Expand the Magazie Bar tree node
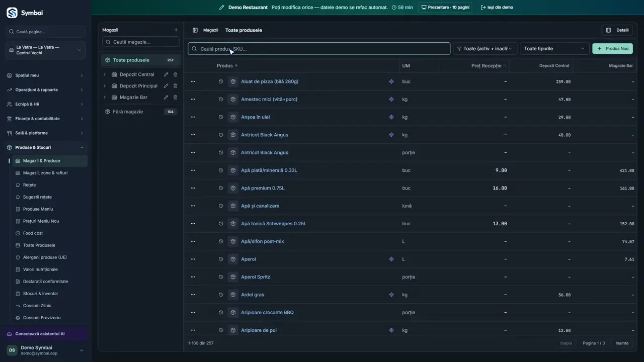Screen dimensions: 644x362 pyautogui.click(x=105, y=98)
